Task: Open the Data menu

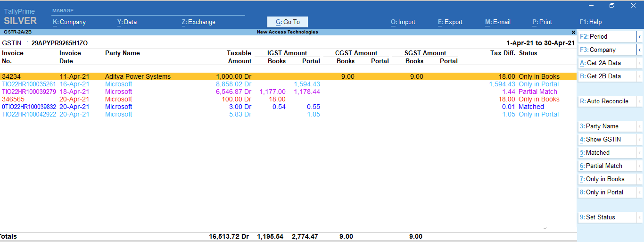Action: 127,22
